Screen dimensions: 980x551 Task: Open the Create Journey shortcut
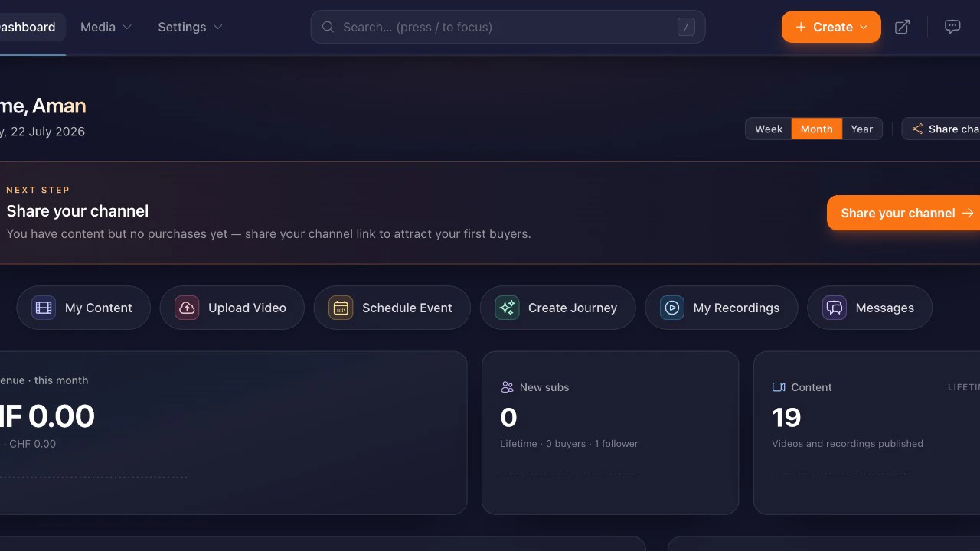(x=557, y=308)
